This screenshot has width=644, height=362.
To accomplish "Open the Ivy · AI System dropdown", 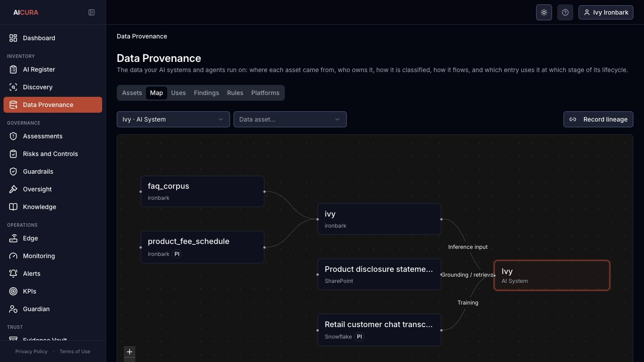I will 173,119.
